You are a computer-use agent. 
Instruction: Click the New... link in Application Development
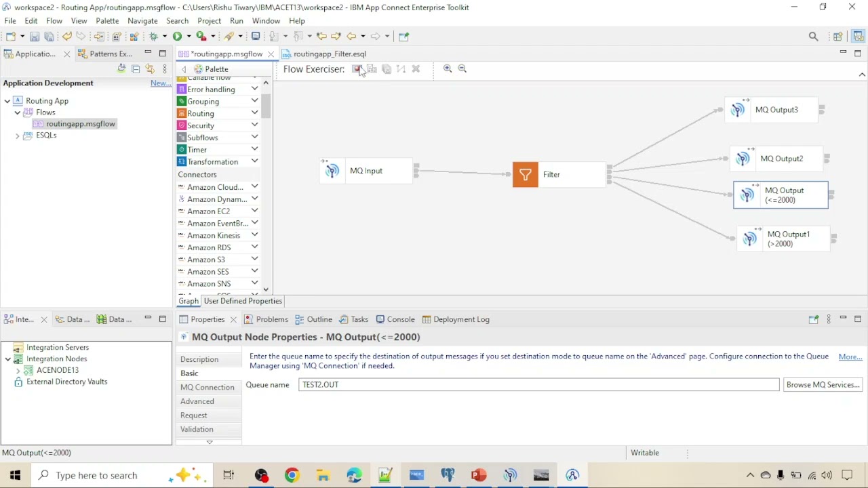[x=161, y=83]
